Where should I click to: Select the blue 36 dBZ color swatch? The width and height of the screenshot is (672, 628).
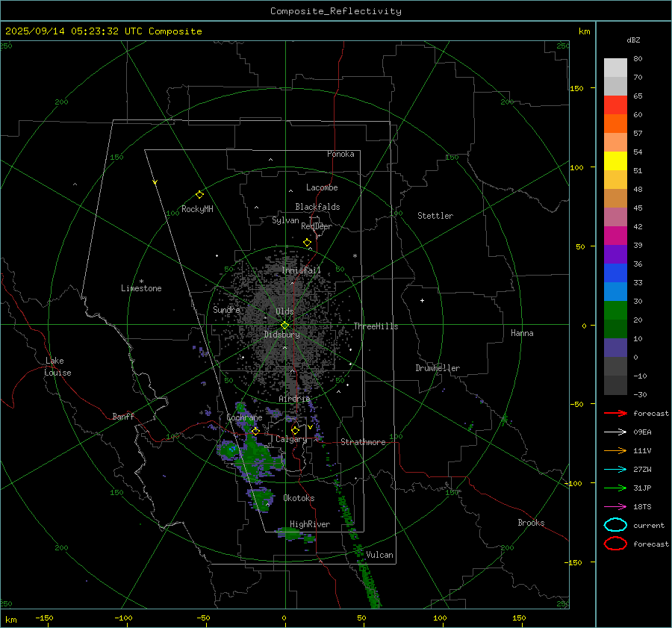[615, 273]
